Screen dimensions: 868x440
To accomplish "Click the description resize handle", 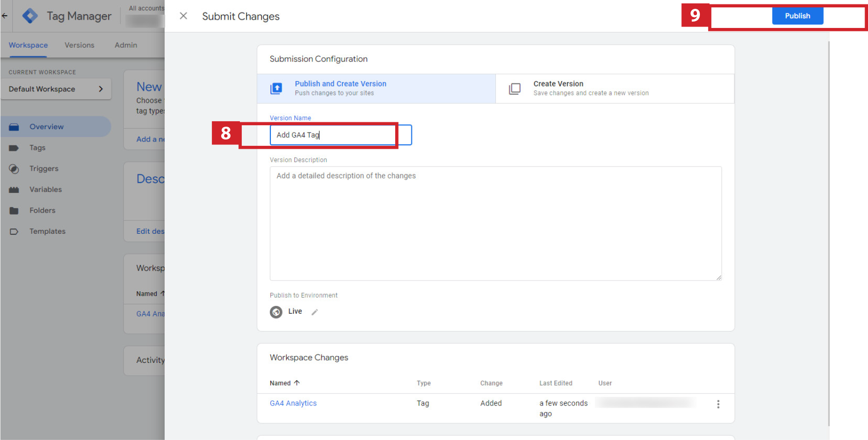I will pos(719,277).
